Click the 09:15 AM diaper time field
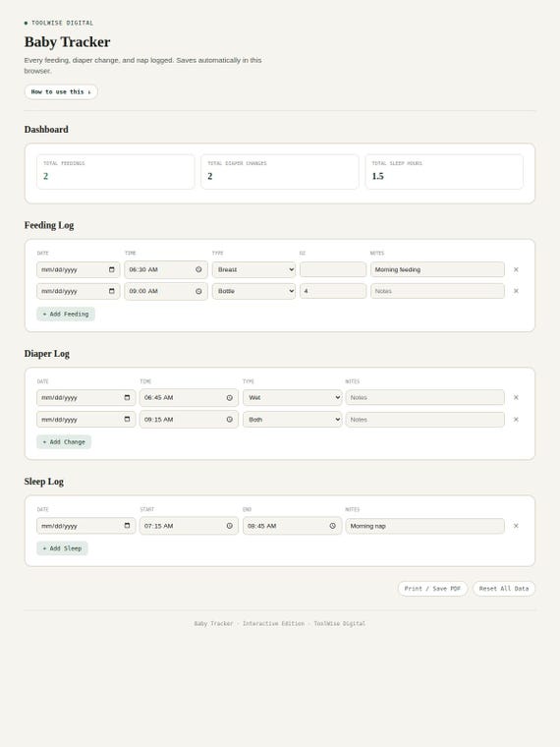Screen dimensions: 560x747 point(189,420)
